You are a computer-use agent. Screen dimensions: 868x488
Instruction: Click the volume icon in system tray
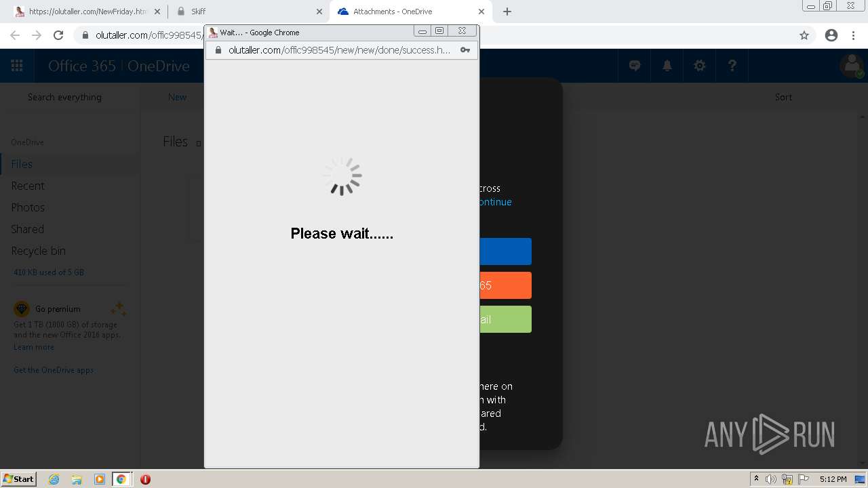771,479
